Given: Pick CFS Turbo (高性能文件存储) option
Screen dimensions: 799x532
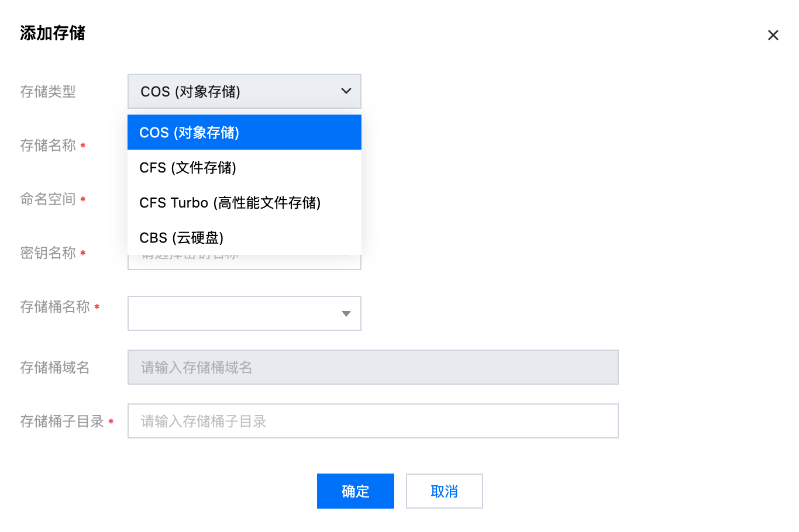Looking at the screenshot, I should [x=244, y=203].
